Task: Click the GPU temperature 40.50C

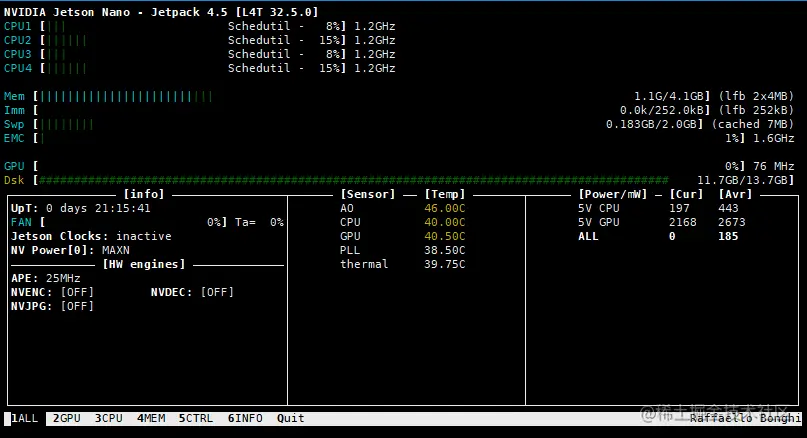Action: (x=445, y=236)
